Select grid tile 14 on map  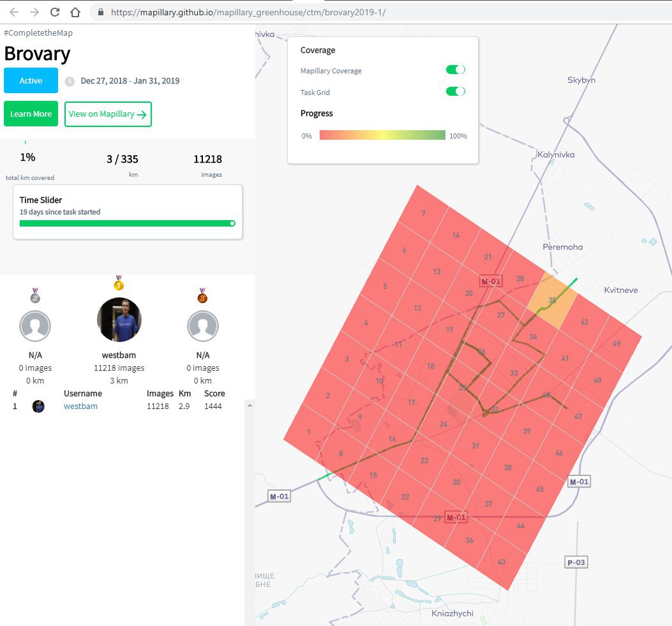(456, 235)
